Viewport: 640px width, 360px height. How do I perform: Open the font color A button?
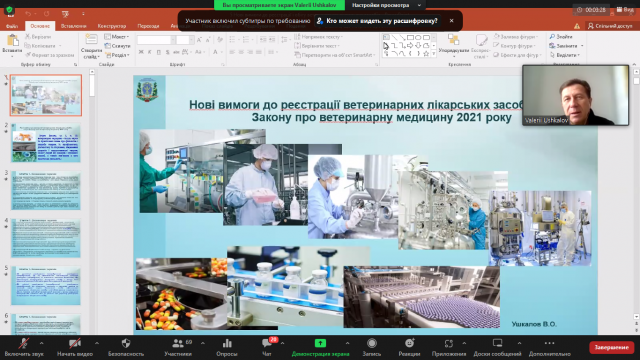215,52
